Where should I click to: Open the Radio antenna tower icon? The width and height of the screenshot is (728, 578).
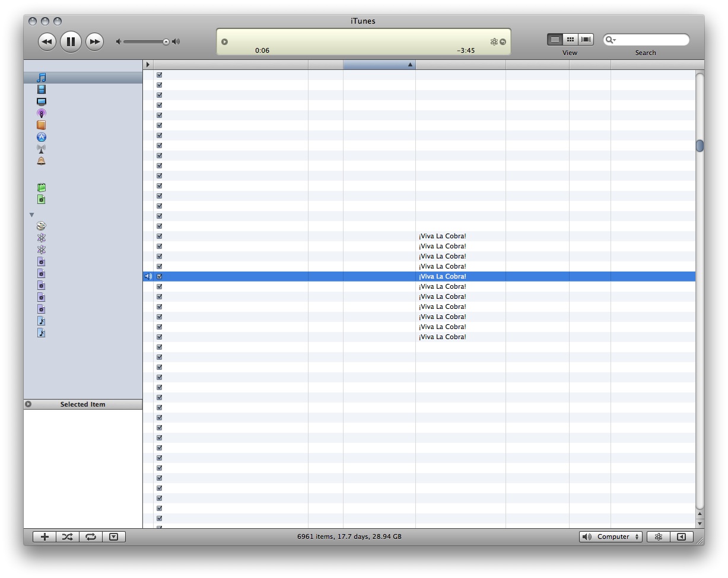pos(41,149)
